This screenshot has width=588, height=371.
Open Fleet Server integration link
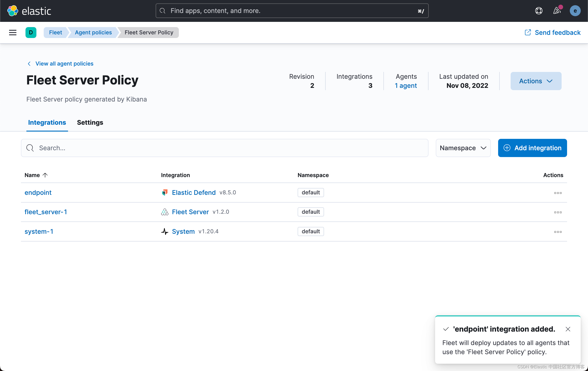point(190,212)
